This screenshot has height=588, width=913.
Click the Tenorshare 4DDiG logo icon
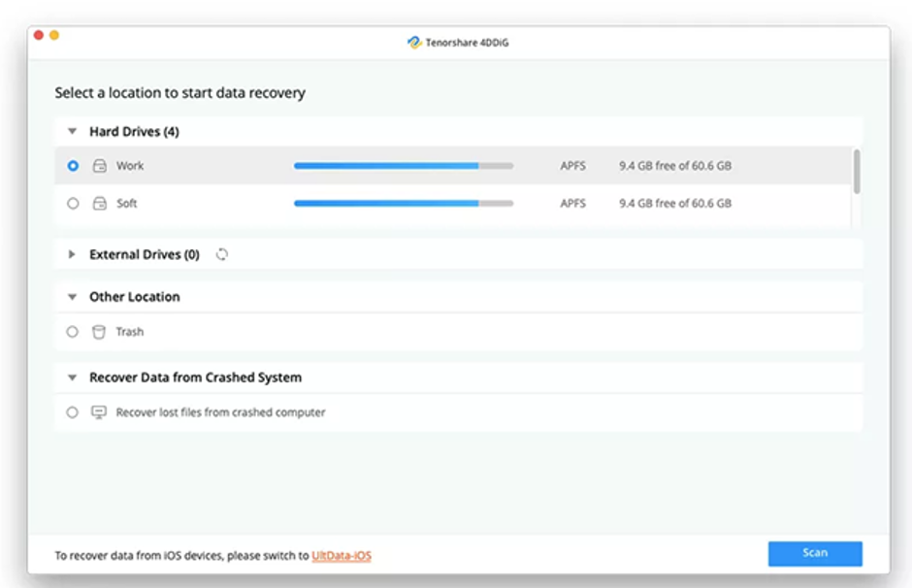[x=414, y=43]
